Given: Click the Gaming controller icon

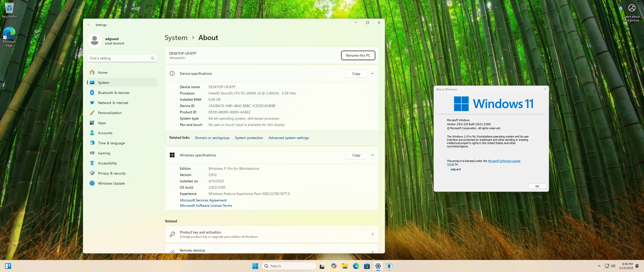Looking at the screenshot, I should click(92, 153).
